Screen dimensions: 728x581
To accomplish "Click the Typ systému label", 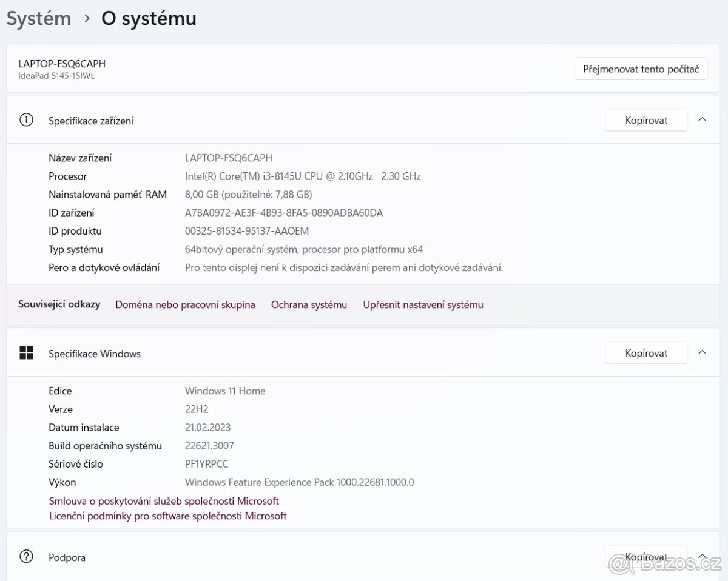I will (x=75, y=249).
